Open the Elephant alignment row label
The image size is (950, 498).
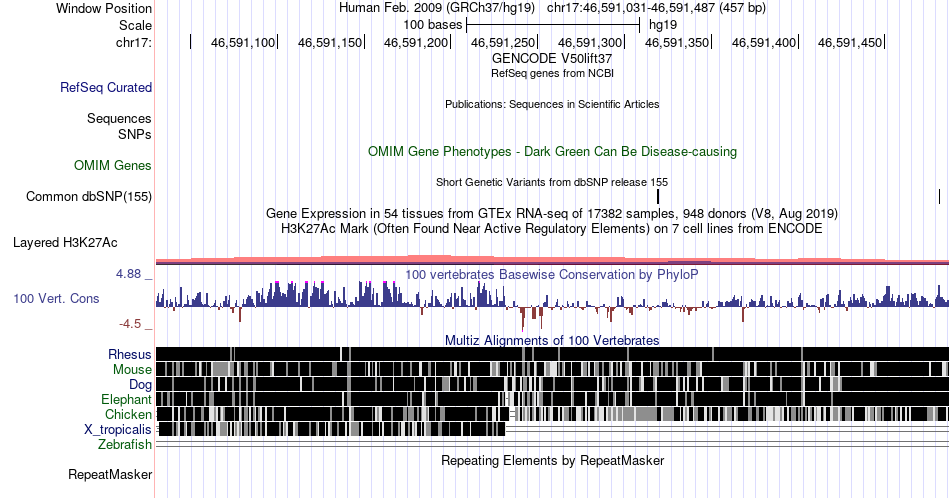pos(126,399)
